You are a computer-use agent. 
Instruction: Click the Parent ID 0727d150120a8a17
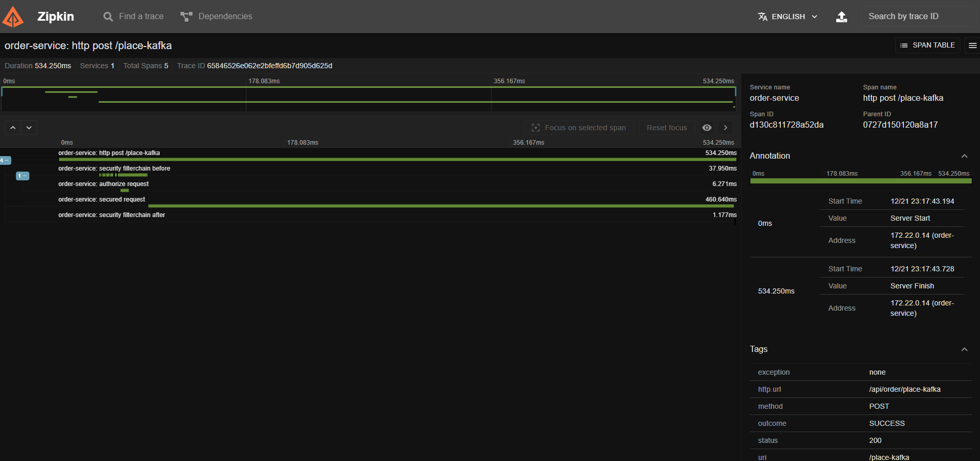click(x=900, y=125)
